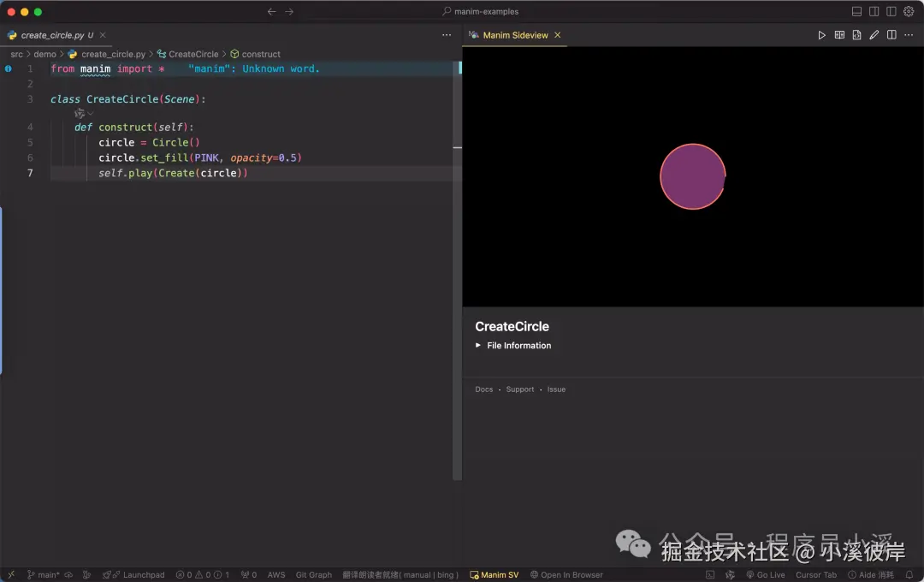Image resolution: width=924 pixels, height=582 pixels.
Task: Go forward with the right arrow
Action: click(289, 12)
